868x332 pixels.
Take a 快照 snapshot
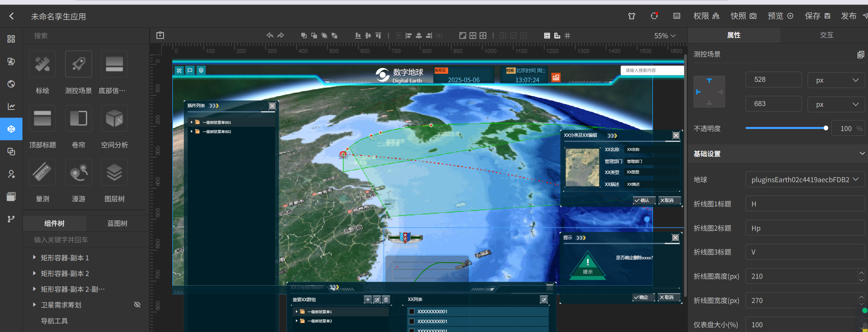(x=743, y=16)
